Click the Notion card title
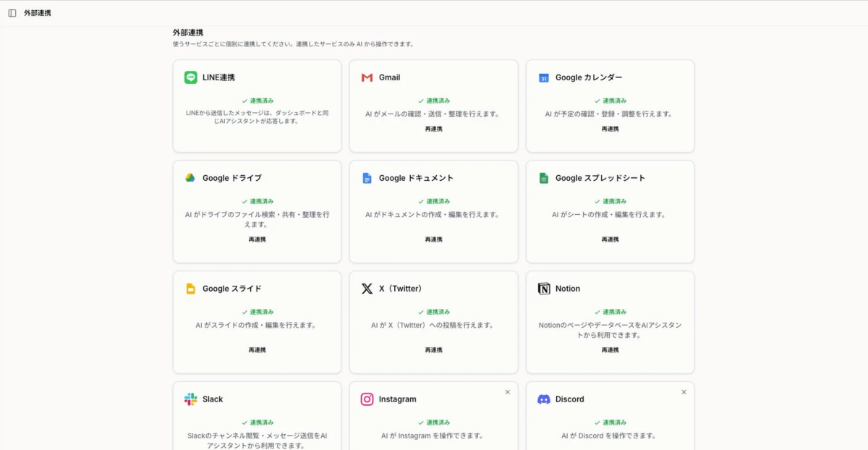The width and height of the screenshot is (868, 450). click(568, 289)
